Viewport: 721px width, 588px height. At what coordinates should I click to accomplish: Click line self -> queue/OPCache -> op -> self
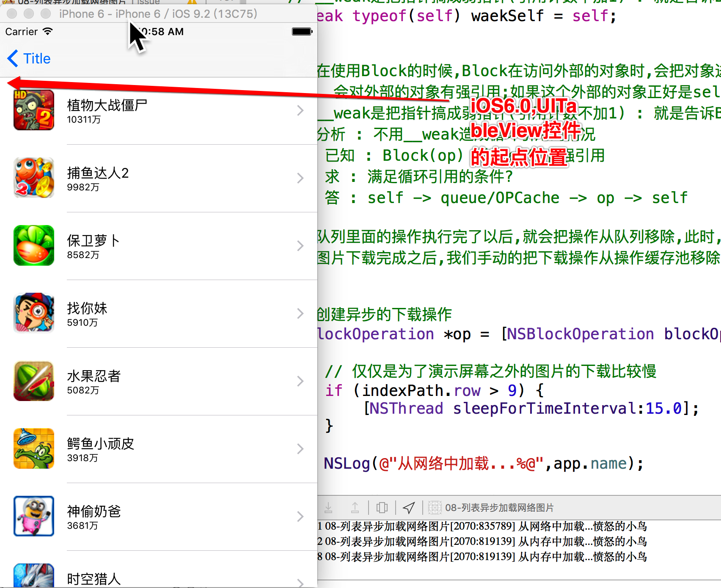pos(506,198)
